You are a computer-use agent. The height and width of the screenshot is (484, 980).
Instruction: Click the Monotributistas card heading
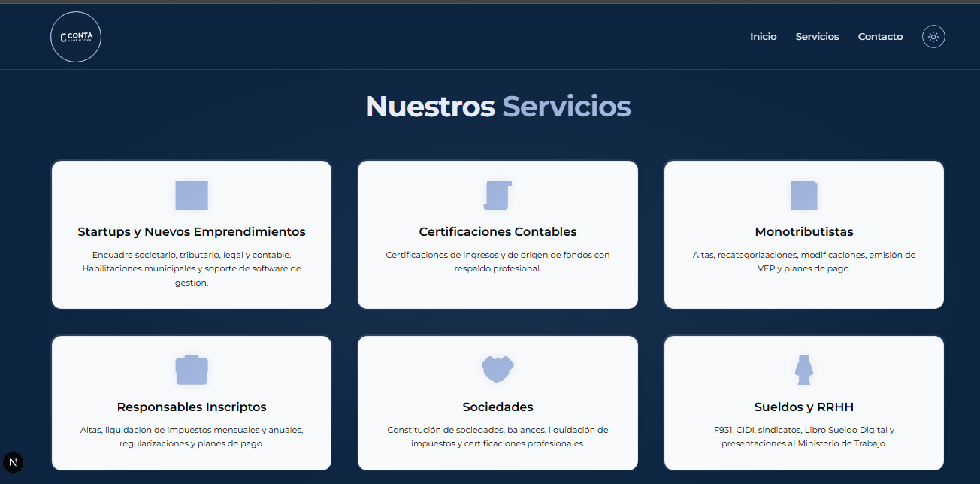[803, 232]
